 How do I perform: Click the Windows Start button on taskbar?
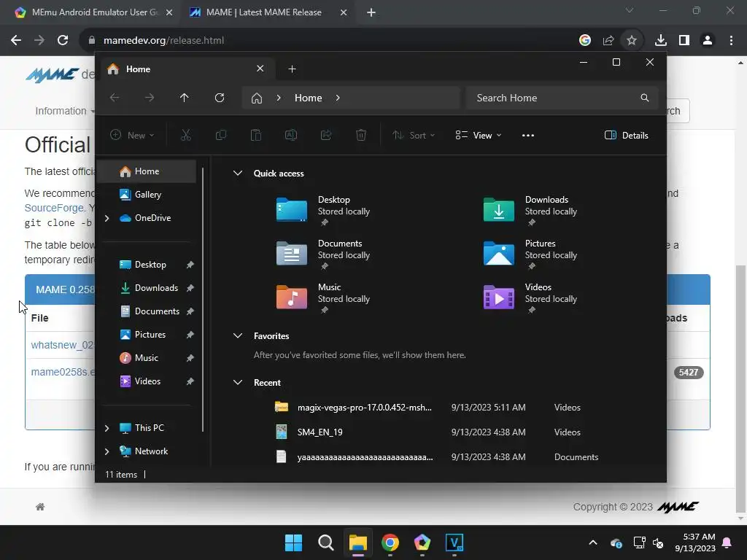[293, 542]
